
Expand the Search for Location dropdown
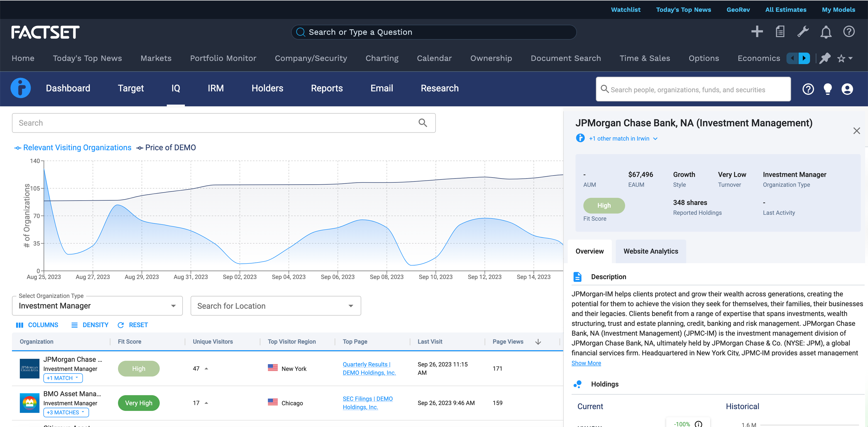(275, 305)
